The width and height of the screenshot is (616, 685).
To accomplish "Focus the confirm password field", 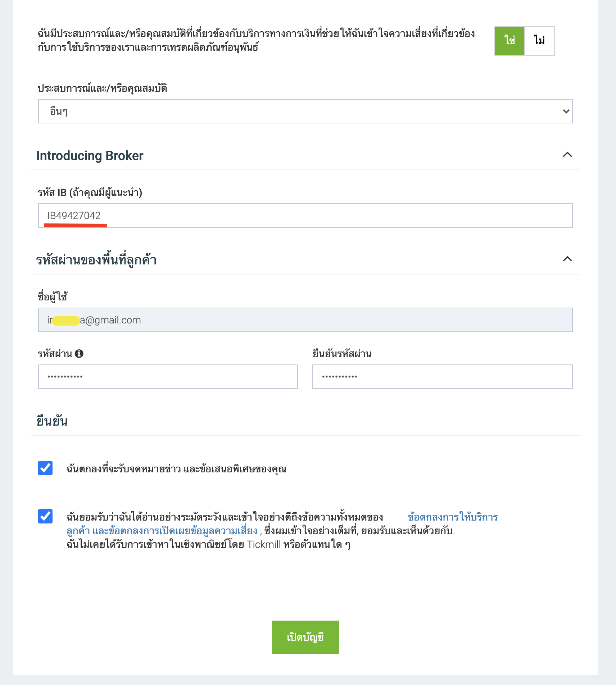I will (x=442, y=377).
